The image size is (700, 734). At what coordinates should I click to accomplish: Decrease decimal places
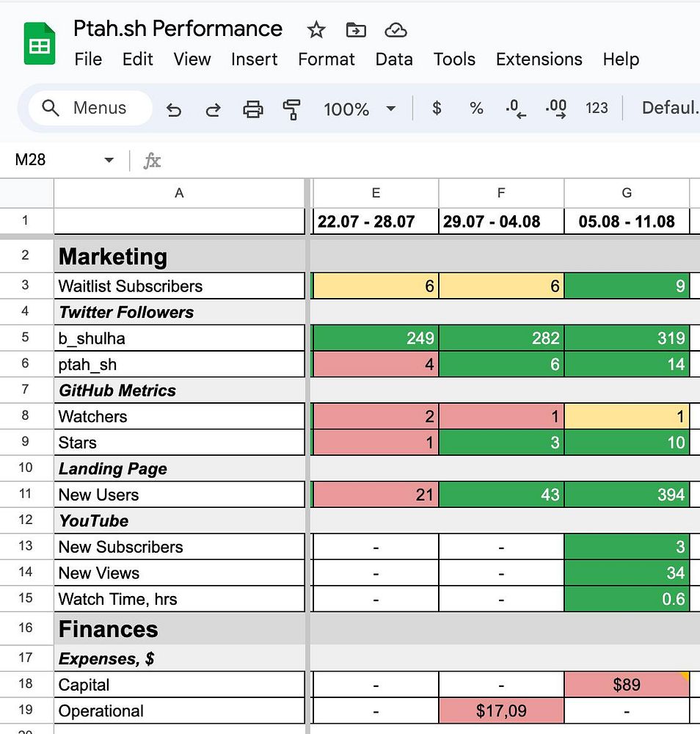point(516,109)
